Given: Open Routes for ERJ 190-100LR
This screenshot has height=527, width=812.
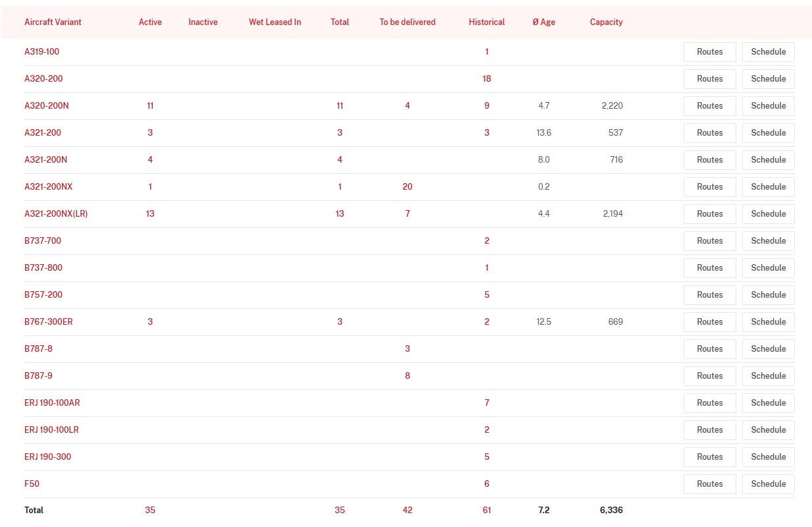Looking at the screenshot, I should click(710, 430).
